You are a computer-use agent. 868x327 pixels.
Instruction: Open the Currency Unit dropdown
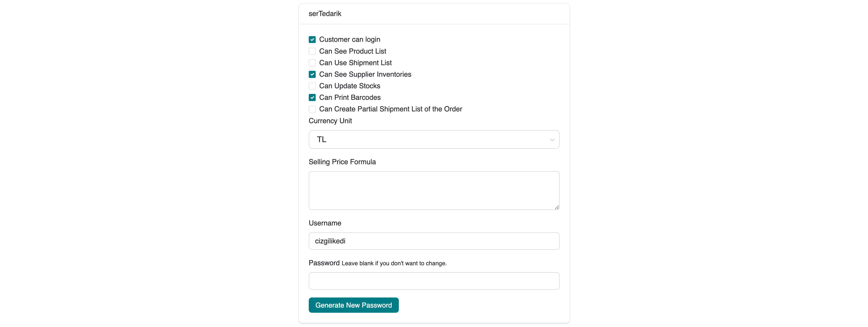pyautogui.click(x=434, y=139)
